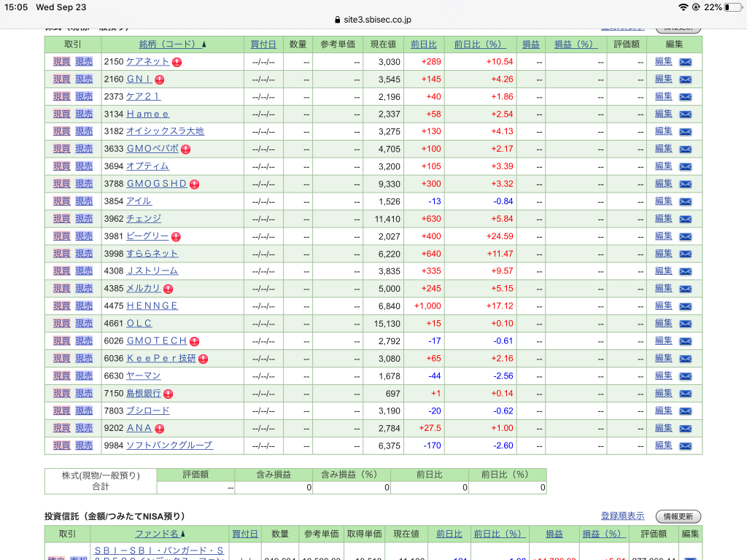Click 編集 for 島根銀行 row
The height and width of the screenshot is (560, 747).
pos(663,393)
